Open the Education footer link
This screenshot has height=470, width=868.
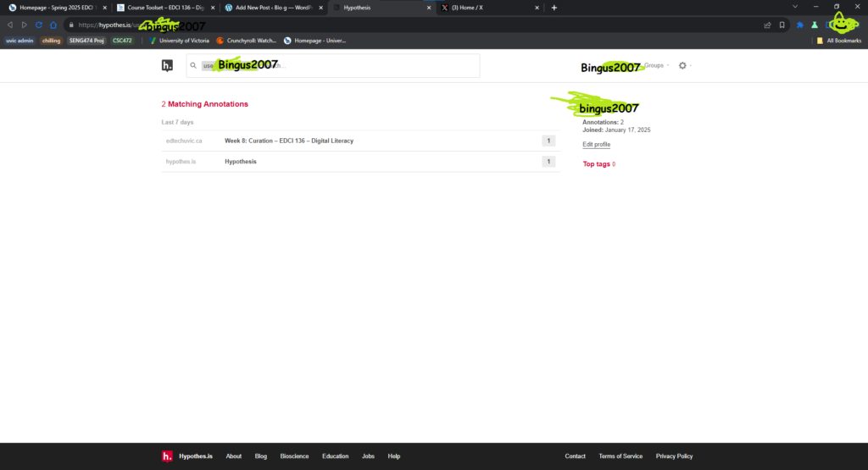tap(336, 456)
